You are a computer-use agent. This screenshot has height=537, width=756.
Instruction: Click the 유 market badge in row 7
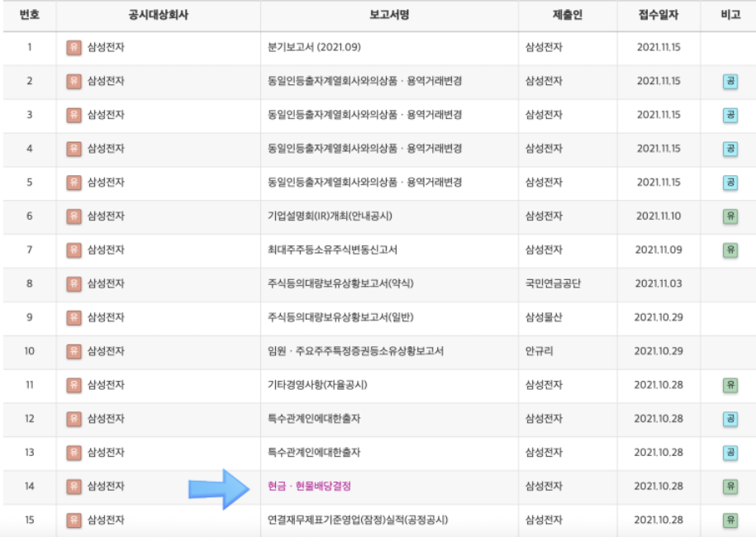pos(74,249)
